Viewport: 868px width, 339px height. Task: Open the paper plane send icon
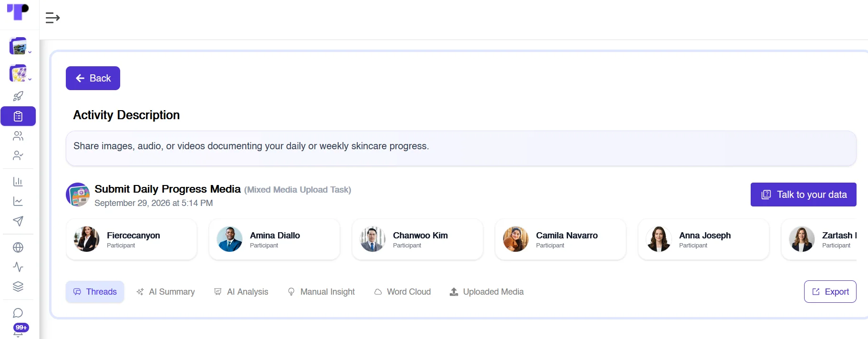click(x=18, y=221)
